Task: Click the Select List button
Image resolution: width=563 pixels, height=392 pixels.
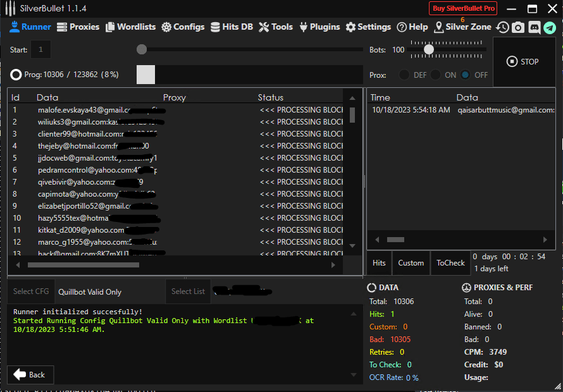Action: click(188, 291)
